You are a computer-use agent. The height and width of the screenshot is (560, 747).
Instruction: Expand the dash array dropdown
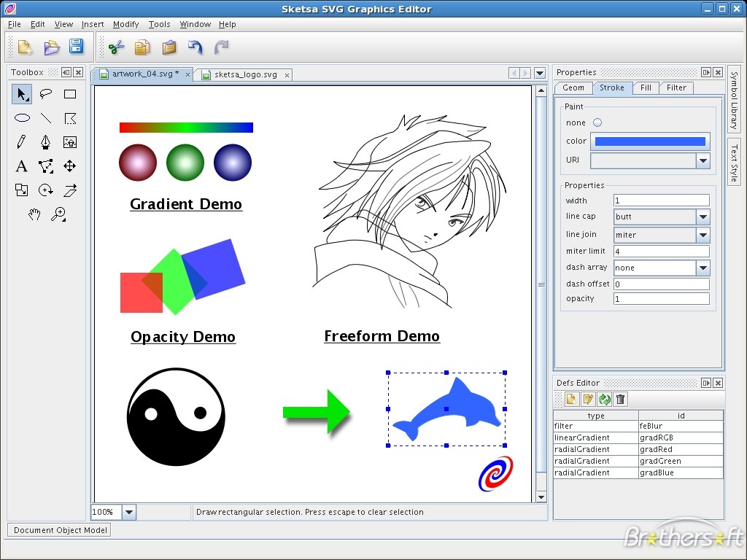click(702, 268)
